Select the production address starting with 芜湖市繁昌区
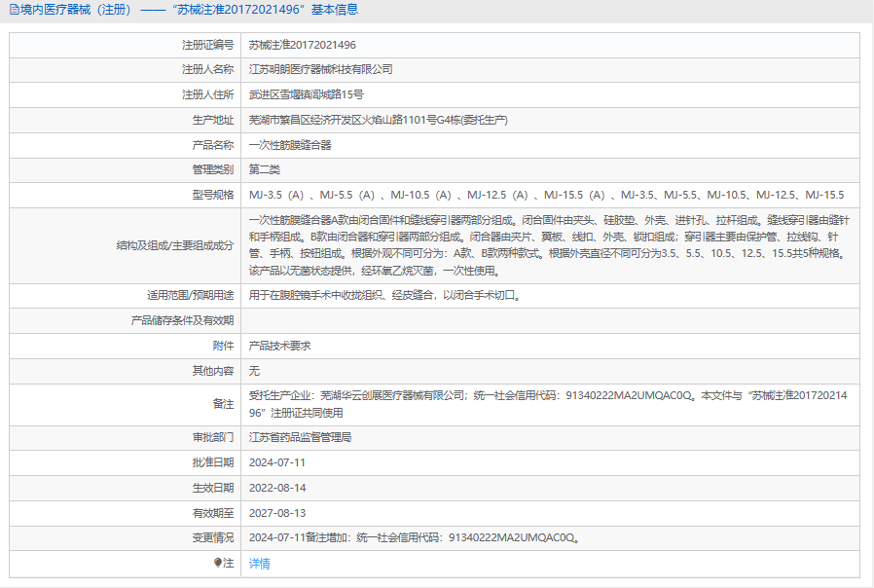Viewport: 874px width, 588px height. pyautogui.click(x=378, y=120)
